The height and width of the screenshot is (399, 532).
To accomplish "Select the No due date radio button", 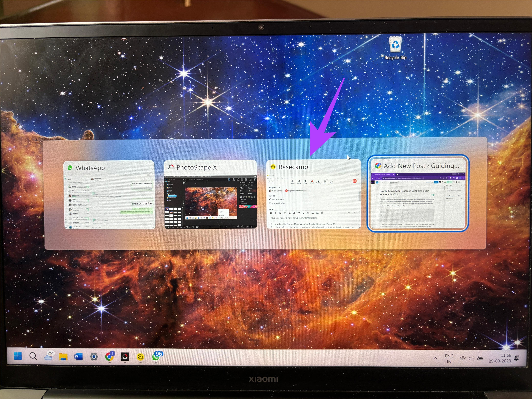I will point(270,199).
